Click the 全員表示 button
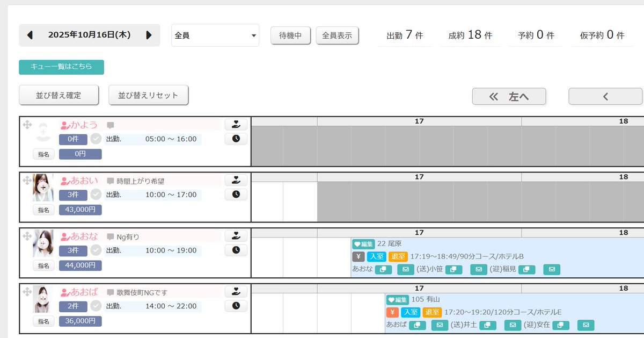 tap(337, 35)
